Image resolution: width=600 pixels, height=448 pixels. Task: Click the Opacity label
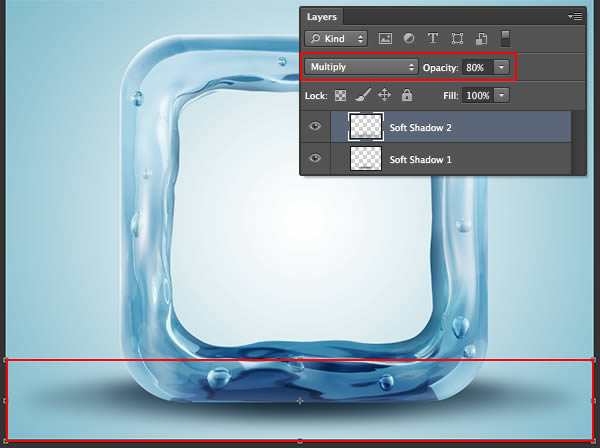440,68
